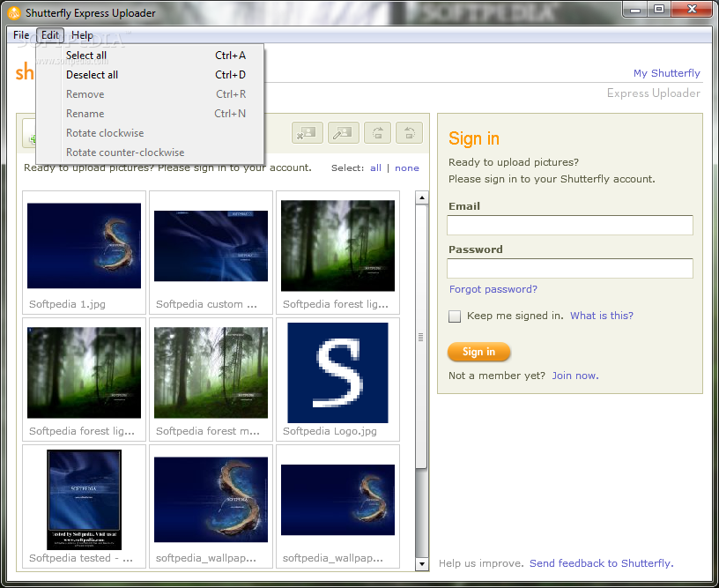719x588 pixels.
Task: Open the Help menu
Action: click(x=82, y=35)
